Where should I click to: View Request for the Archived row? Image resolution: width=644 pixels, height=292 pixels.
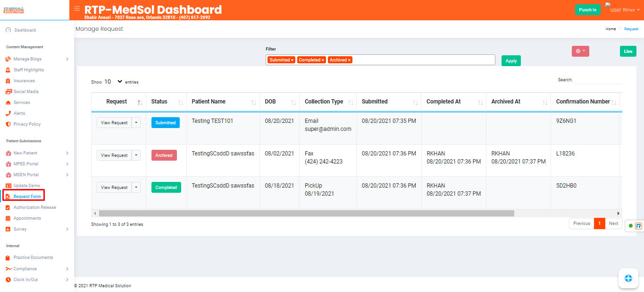114,155
